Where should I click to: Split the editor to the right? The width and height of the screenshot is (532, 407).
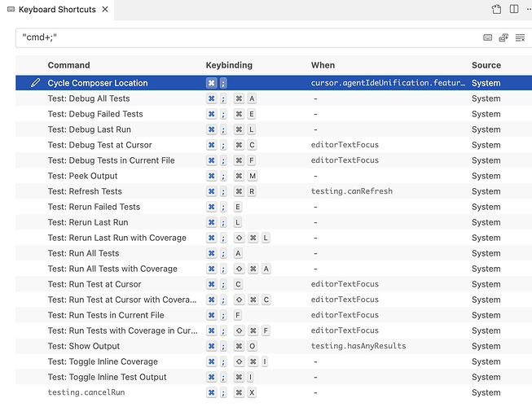point(513,10)
